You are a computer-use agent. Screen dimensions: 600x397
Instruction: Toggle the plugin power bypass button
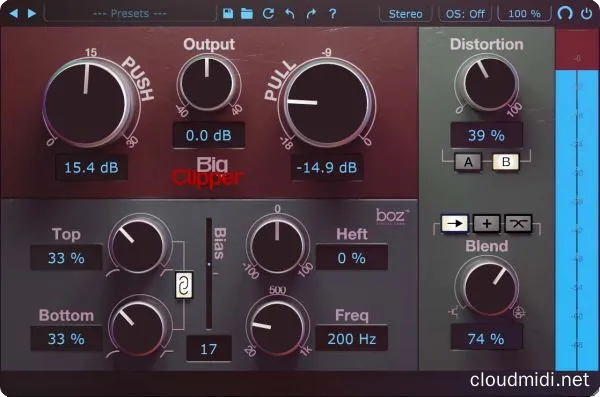[x=586, y=14]
